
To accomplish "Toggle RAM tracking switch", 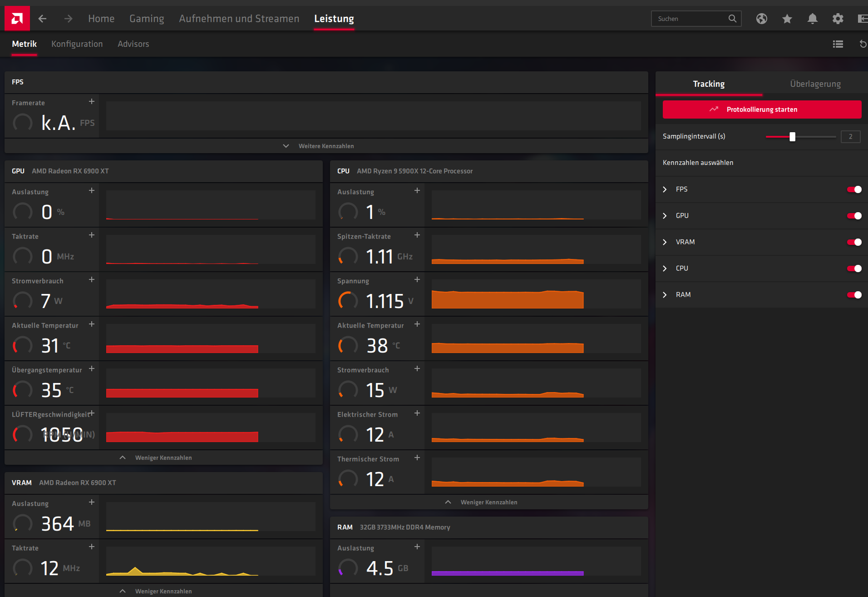I will point(854,295).
